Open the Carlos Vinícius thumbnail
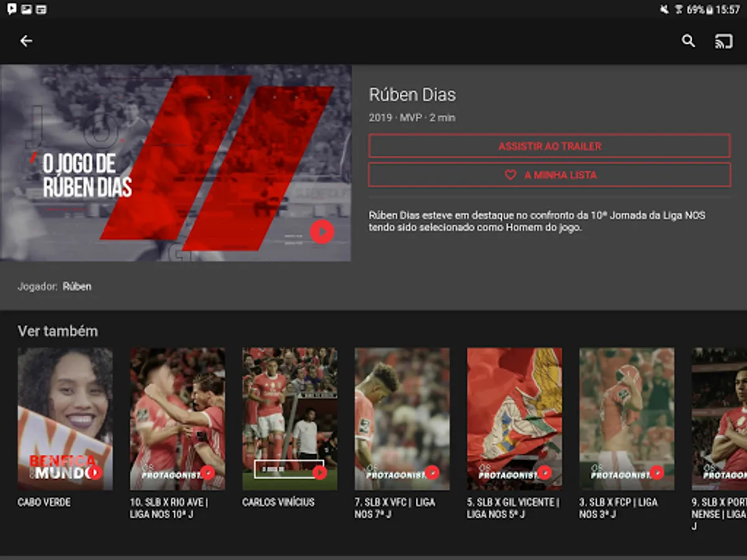Screen dimensions: 747x560 (x=290, y=419)
